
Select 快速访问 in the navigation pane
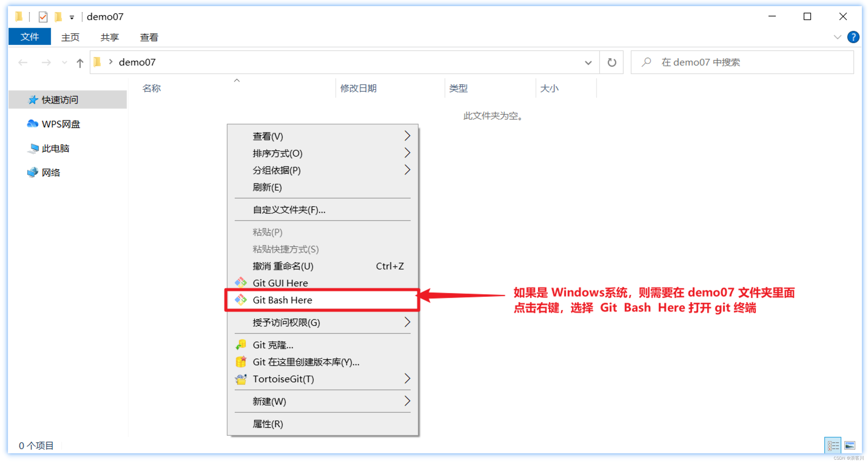[x=60, y=100]
